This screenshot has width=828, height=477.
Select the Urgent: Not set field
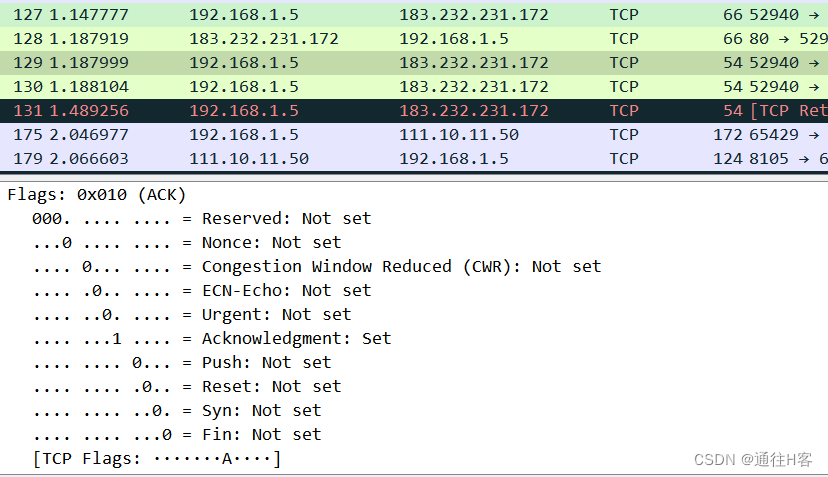pos(276,314)
